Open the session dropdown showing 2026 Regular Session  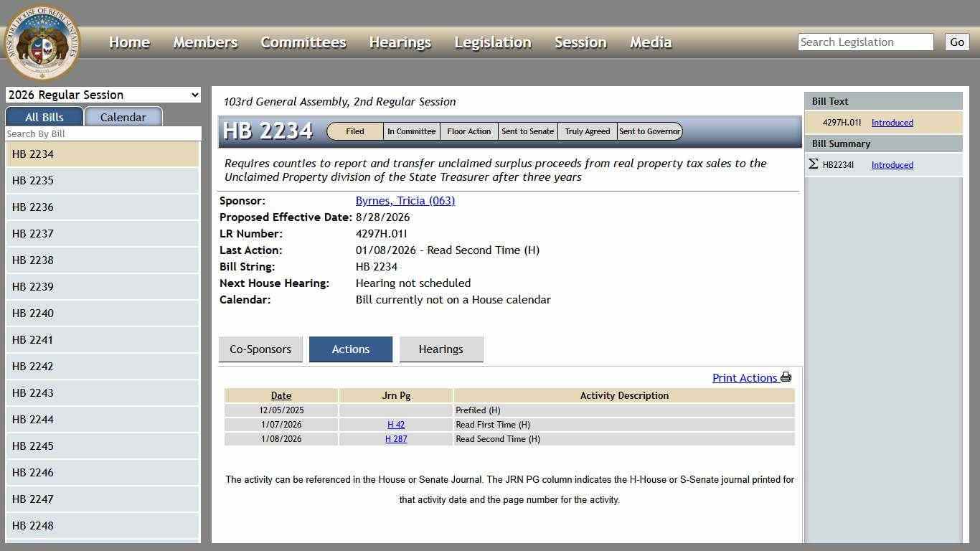click(103, 94)
